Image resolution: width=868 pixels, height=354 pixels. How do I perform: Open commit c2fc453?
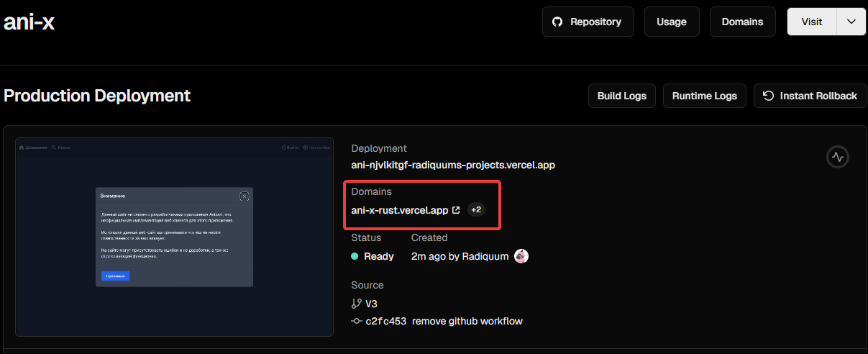(x=386, y=321)
